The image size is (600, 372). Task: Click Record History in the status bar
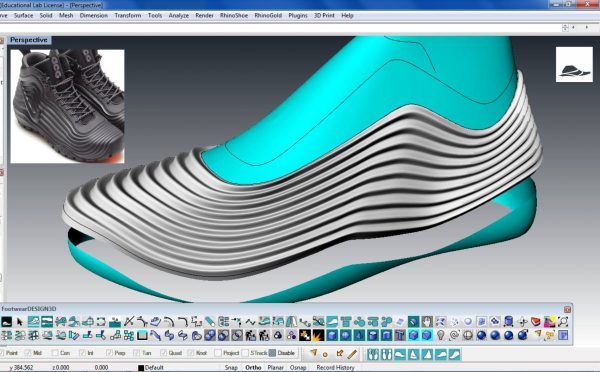pos(335,367)
